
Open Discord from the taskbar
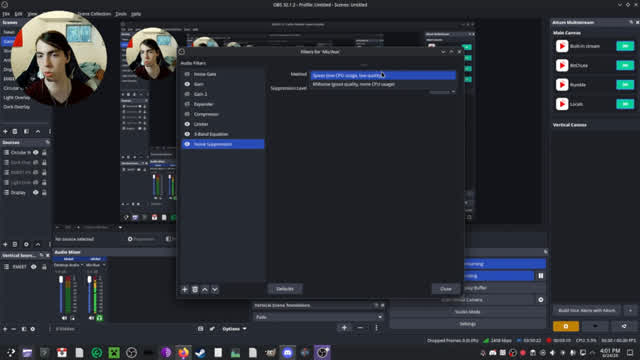287,352
